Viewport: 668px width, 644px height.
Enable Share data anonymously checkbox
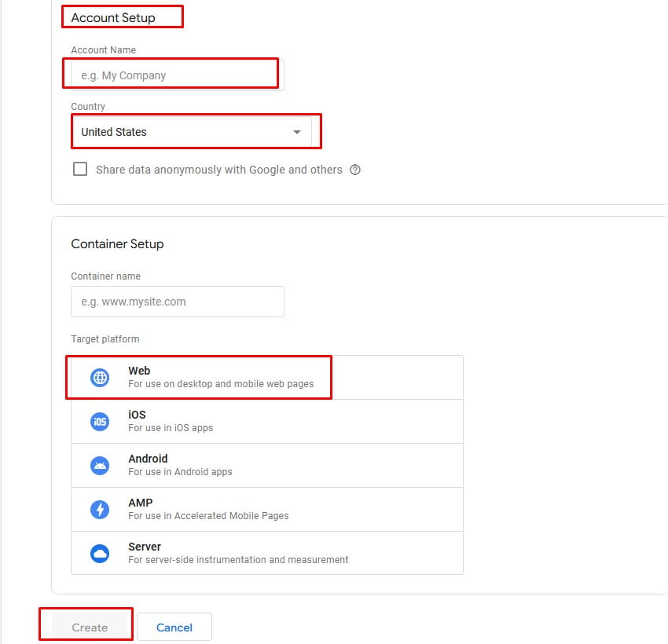80,169
